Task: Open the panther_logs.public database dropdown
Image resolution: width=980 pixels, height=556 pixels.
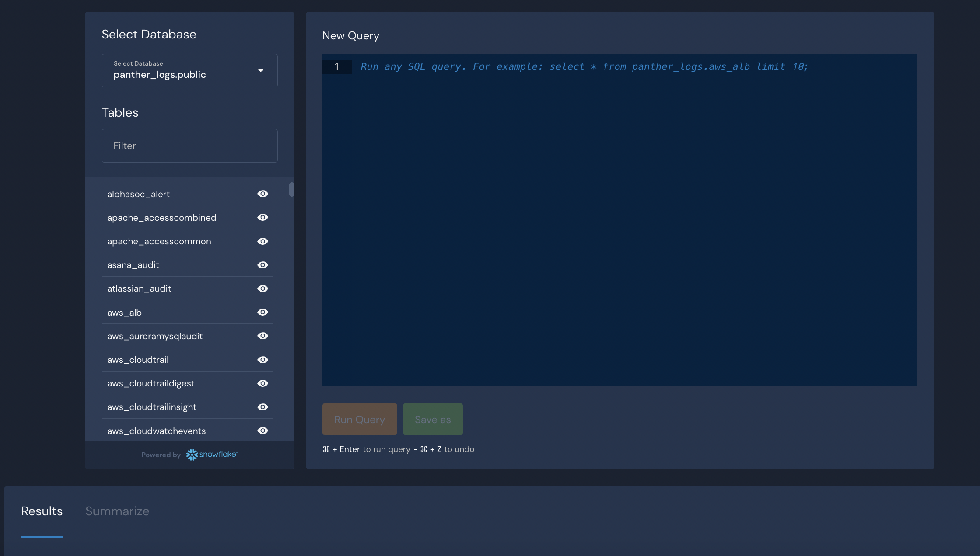Action: click(x=189, y=70)
